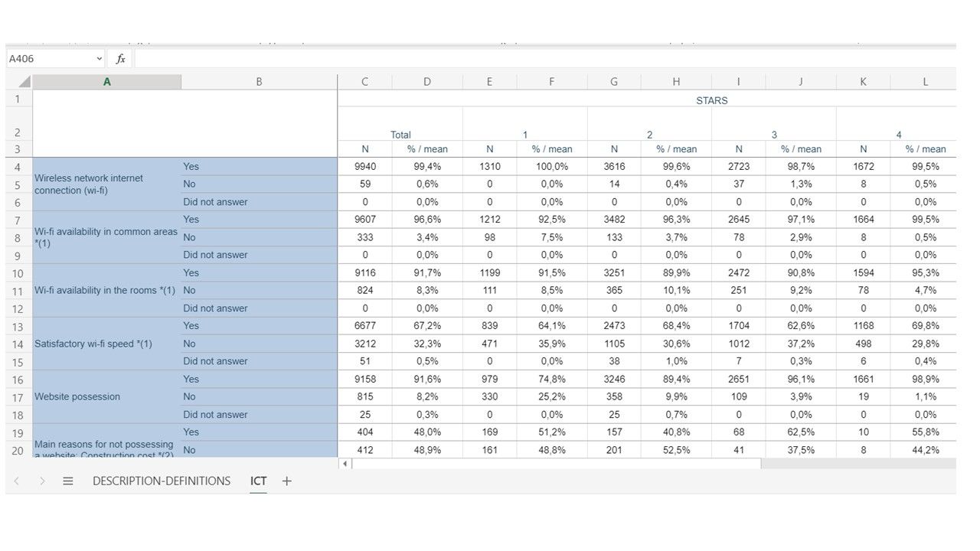Click cell with value 67,2%

[427, 326]
